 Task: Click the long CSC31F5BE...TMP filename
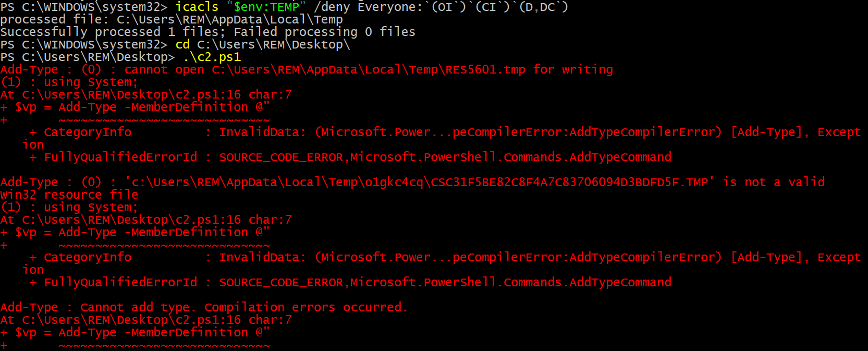(569, 183)
